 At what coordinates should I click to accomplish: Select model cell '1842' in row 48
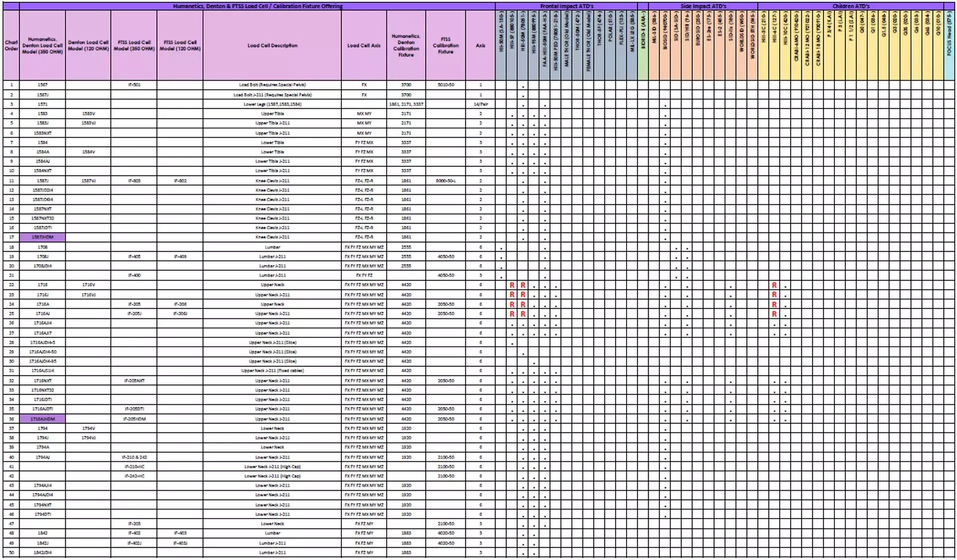pos(42,533)
